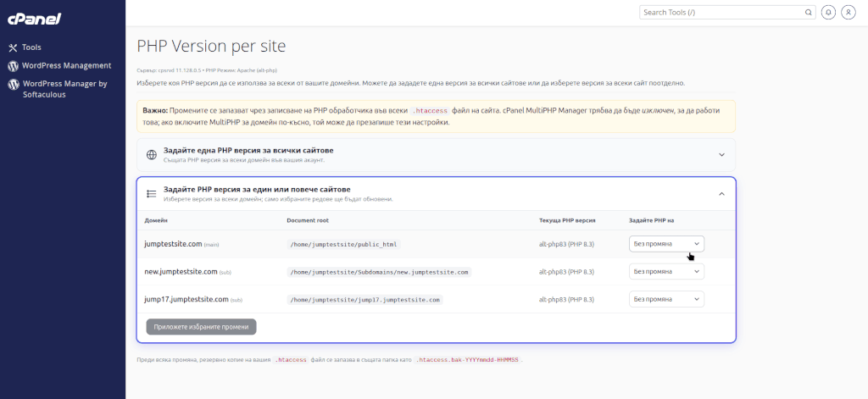The width and height of the screenshot is (868, 399).
Task: Open the user account icon
Action: pos(848,12)
